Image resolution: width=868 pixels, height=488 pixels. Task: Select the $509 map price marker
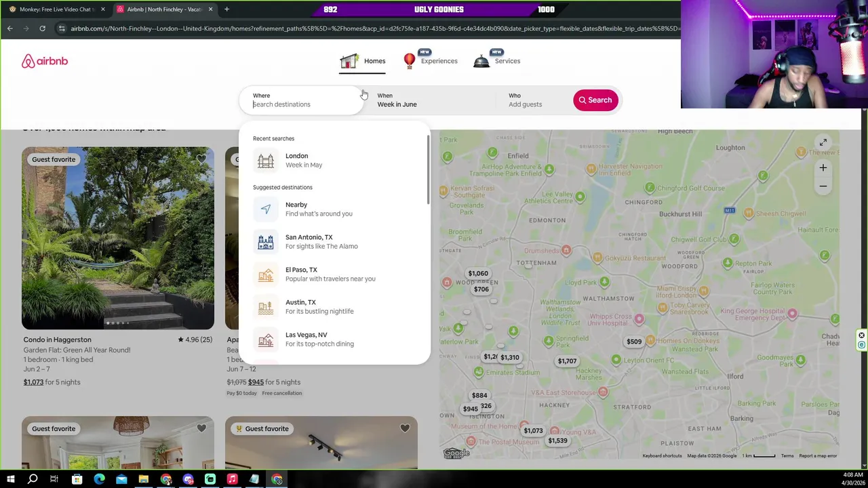click(x=634, y=342)
